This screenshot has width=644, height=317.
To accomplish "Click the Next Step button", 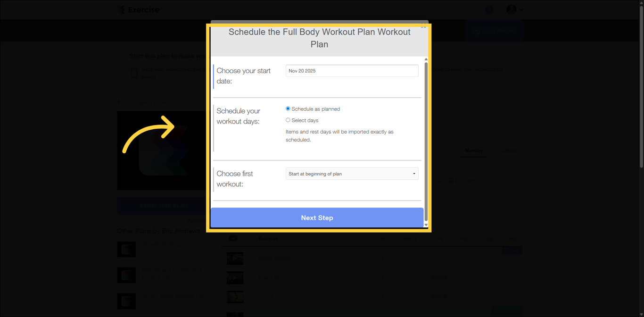I will pyautogui.click(x=317, y=218).
